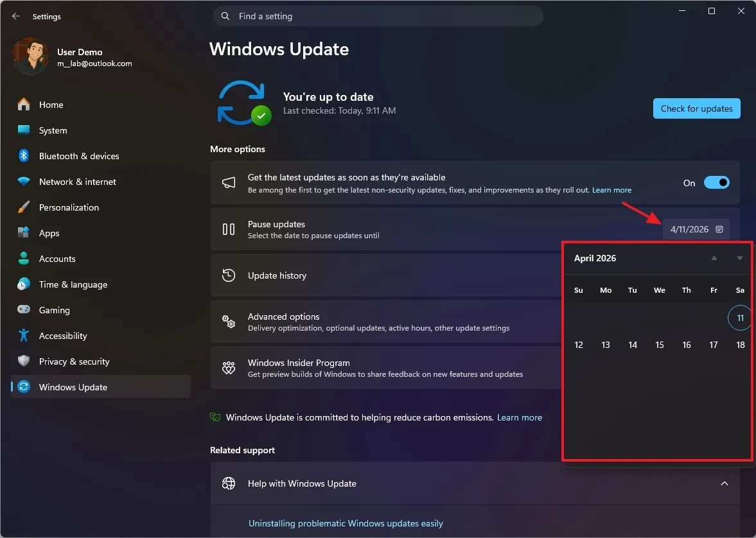Open the Accessibility settings page
Viewport: 756px width, 538px height.
point(101,336)
